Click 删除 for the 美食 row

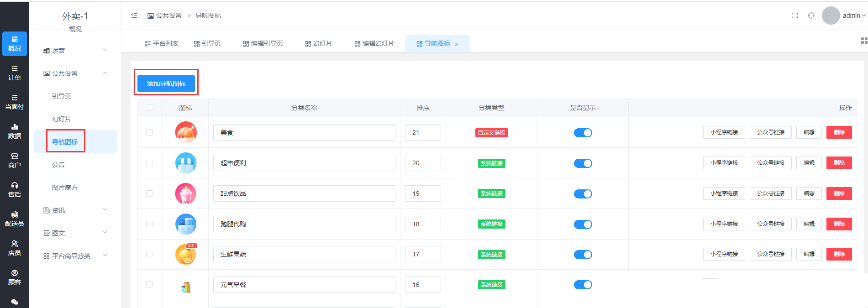point(839,132)
